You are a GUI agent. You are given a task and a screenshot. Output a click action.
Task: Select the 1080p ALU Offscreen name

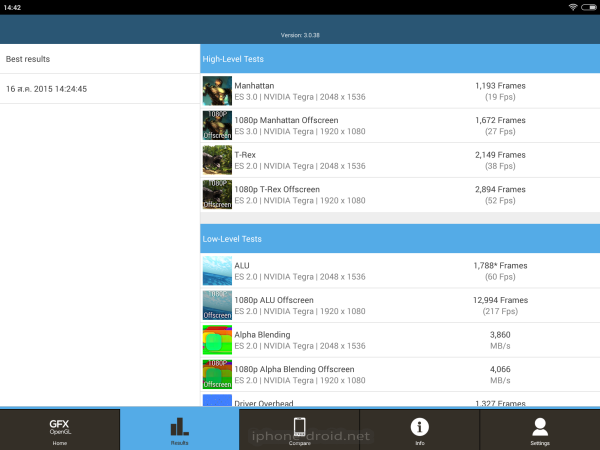coord(274,300)
